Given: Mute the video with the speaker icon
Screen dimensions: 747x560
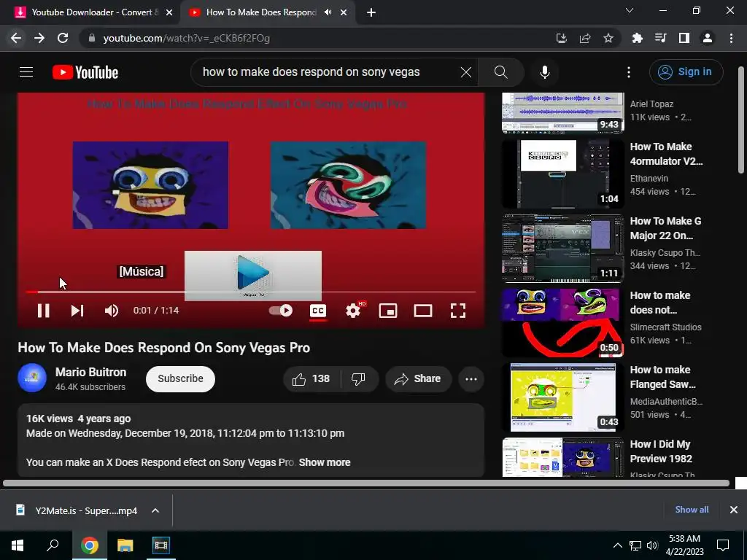Looking at the screenshot, I should pyautogui.click(x=112, y=311).
